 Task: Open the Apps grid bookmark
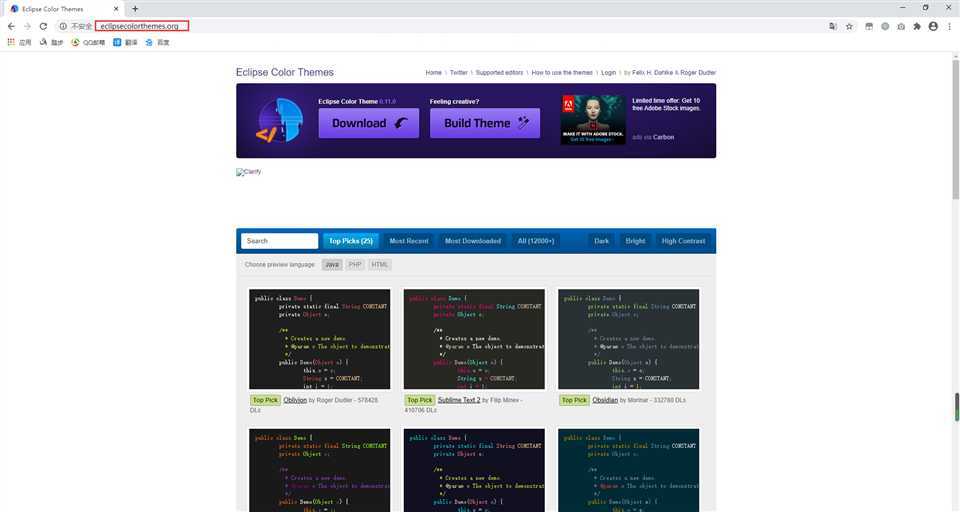[x=19, y=42]
